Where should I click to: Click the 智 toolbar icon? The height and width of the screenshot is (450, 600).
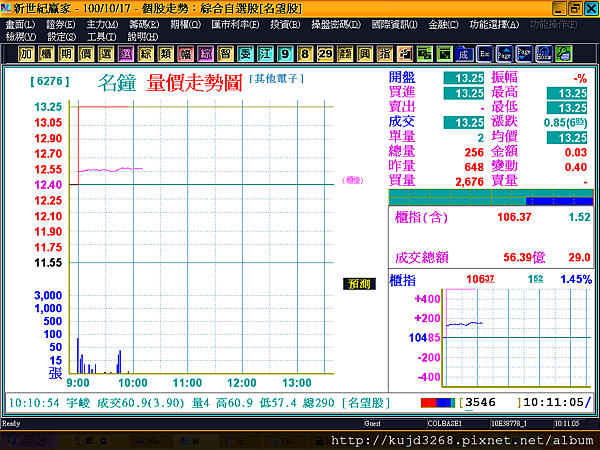225,54
